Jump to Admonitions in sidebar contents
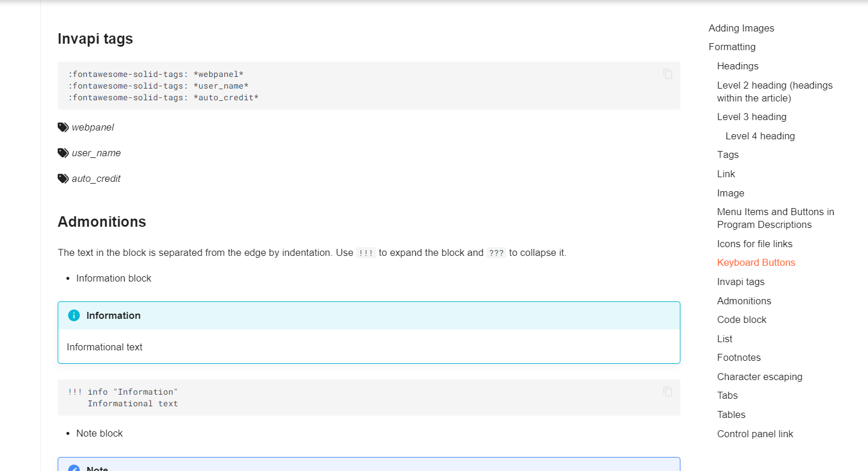 (744, 301)
